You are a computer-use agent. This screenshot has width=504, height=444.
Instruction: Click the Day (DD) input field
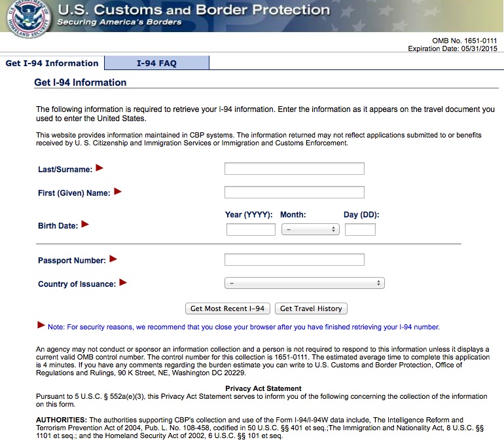pos(360,230)
